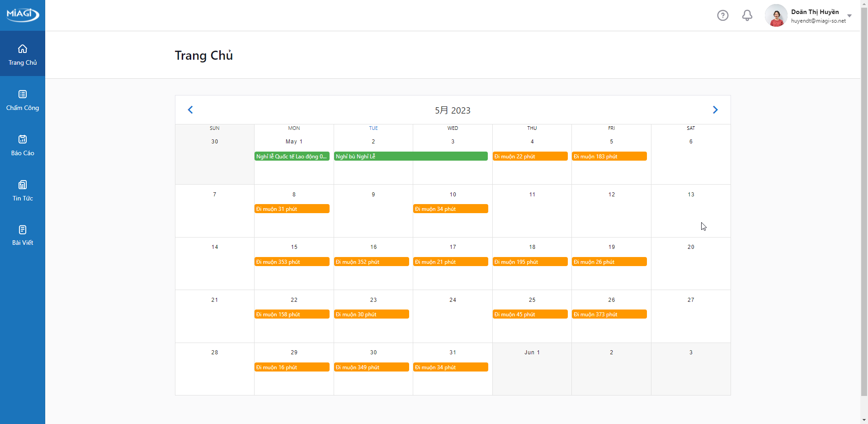Image resolution: width=868 pixels, height=424 pixels.
Task: Go to next month with right chevron
Action: (x=715, y=110)
